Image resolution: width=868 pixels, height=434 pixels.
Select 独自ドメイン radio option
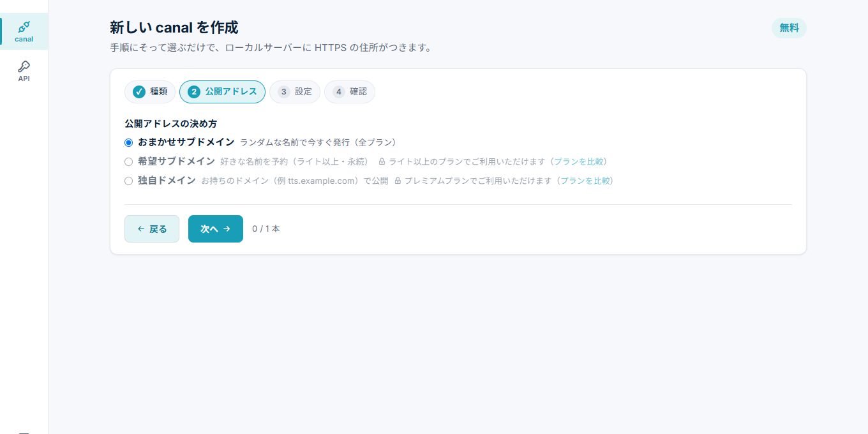(x=128, y=181)
